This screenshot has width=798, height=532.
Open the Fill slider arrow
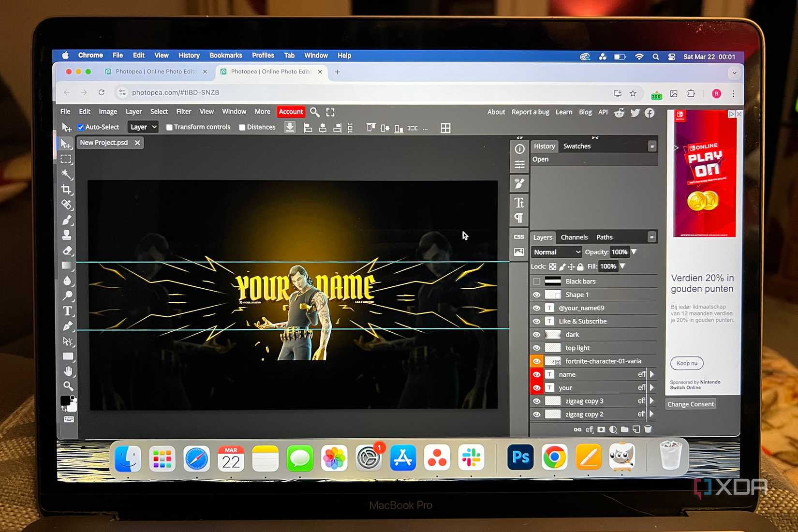(622, 266)
